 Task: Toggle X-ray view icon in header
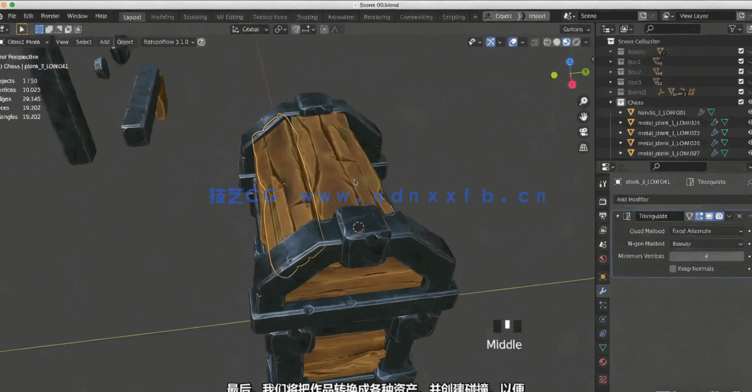[x=535, y=42]
